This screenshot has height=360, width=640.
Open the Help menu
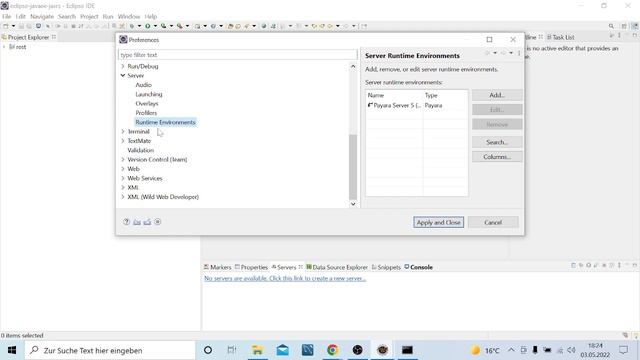[x=151, y=16]
